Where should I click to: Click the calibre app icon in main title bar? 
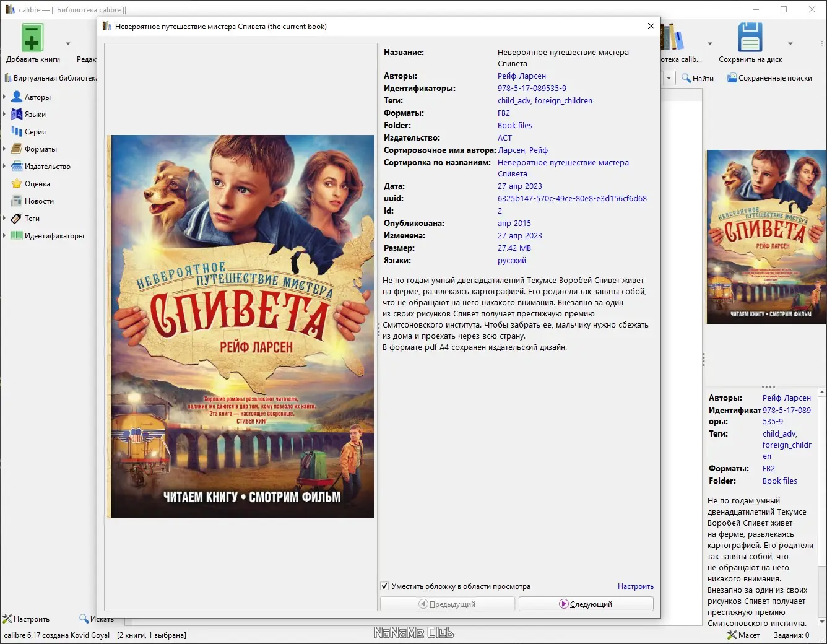tap(10, 9)
